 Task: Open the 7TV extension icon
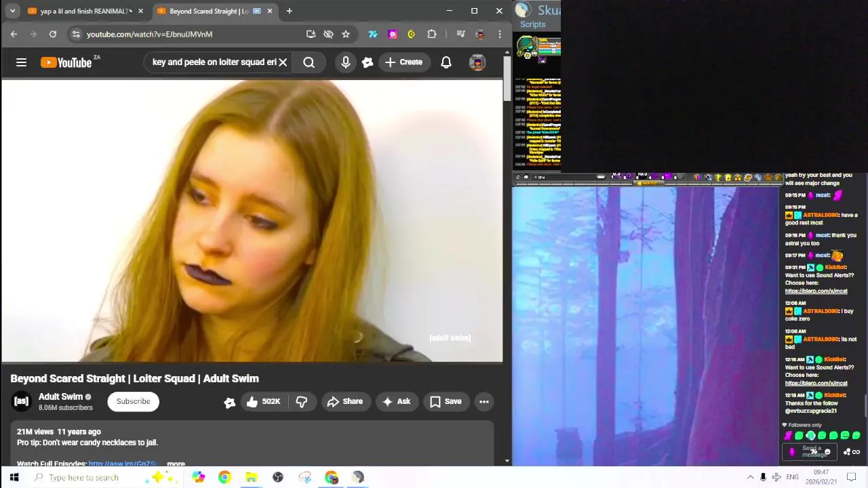(373, 34)
